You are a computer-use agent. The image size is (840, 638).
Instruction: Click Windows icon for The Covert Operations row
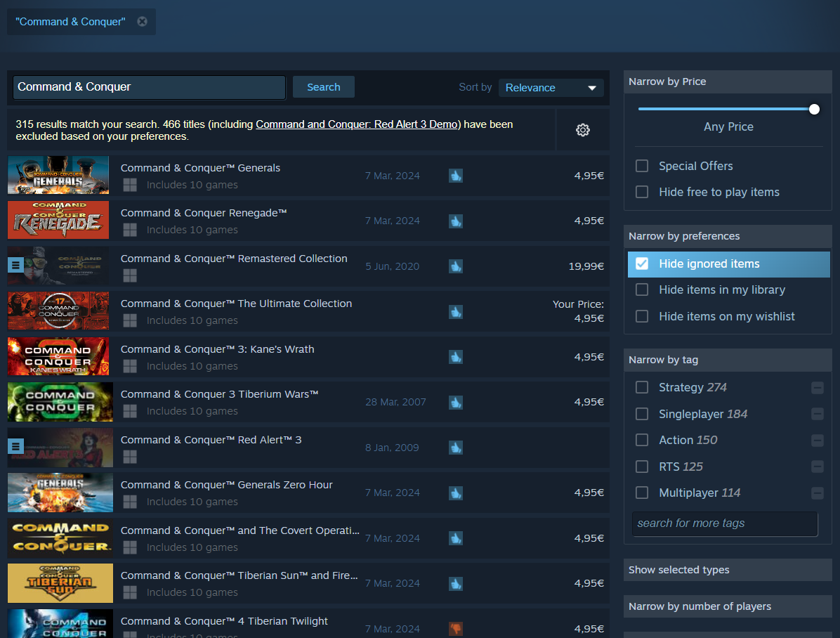[x=130, y=547]
